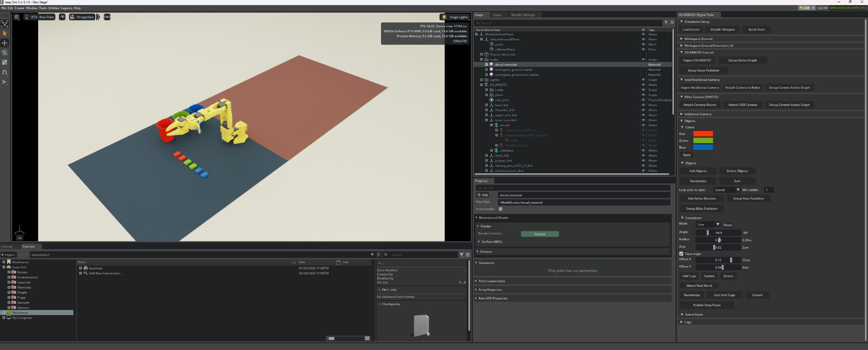Click the Min visible value field
This screenshot has height=350, width=868.
pos(768,190)
